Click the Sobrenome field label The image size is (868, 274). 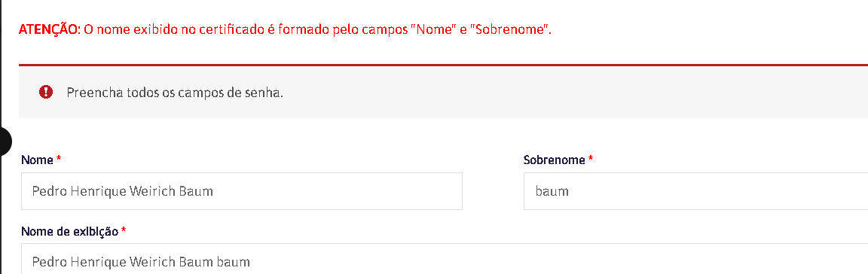tap(554, 160)
